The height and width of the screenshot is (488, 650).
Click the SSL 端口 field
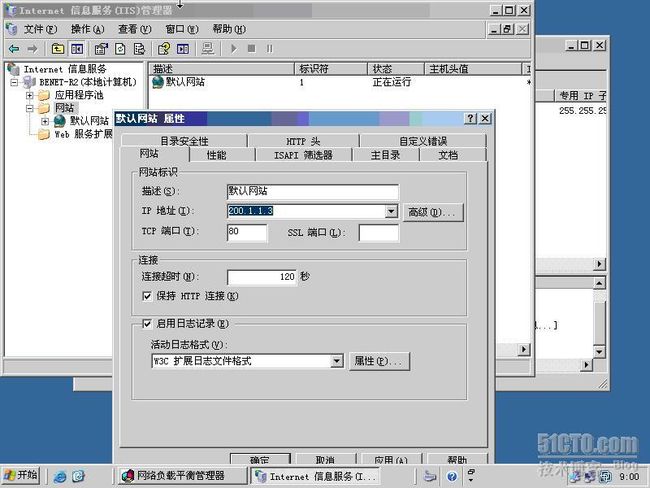(x=379, y=233)
